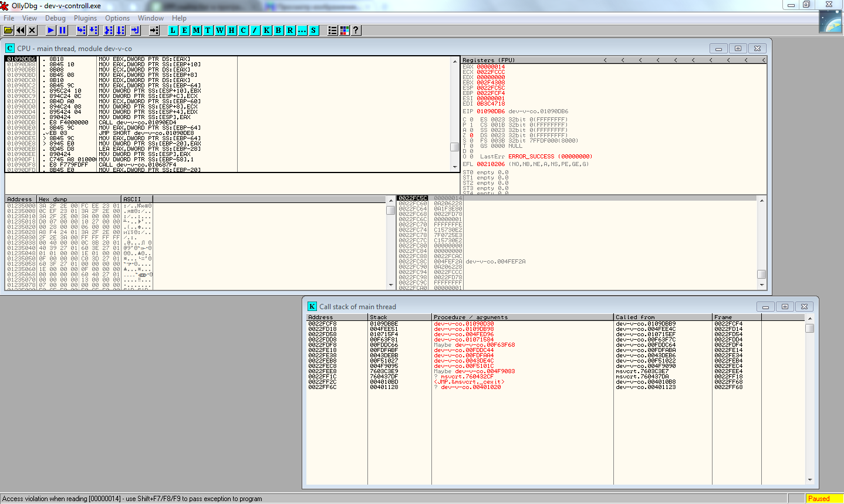Pause execution with the pause toolbar icon

63,30
